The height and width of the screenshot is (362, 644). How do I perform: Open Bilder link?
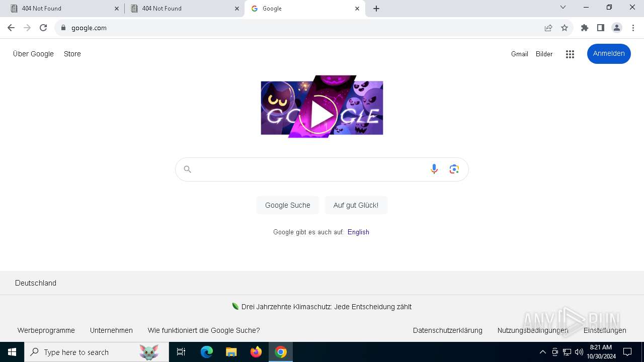[x=544, y=54]
